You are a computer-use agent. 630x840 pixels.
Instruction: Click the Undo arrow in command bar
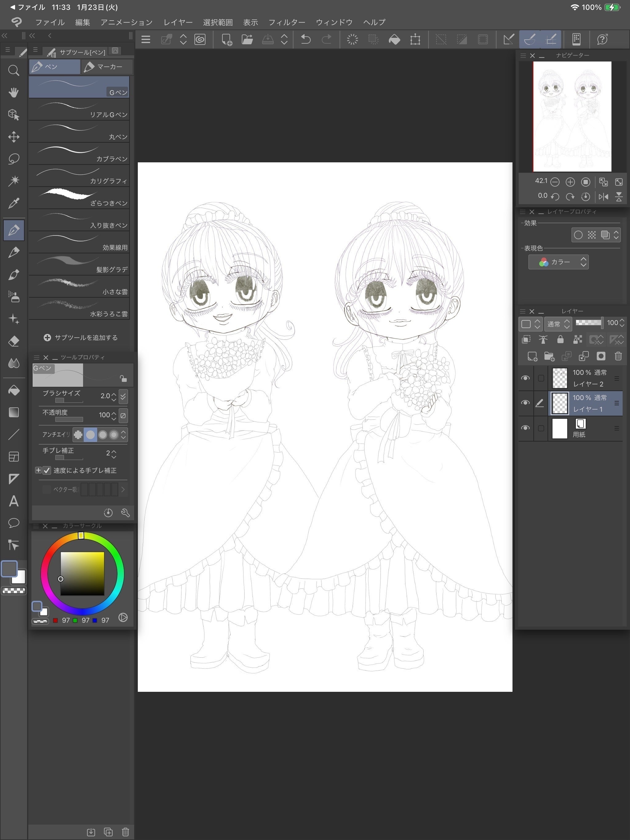coord(305,39)
